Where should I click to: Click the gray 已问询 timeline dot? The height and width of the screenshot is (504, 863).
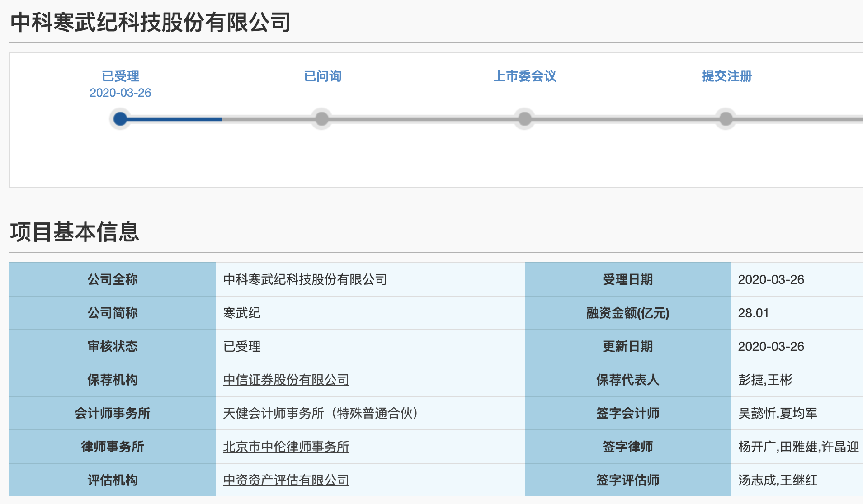point(321,119)
